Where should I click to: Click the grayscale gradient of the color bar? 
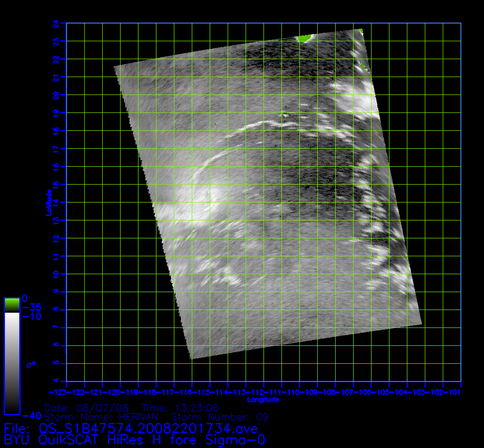[12, 363]
